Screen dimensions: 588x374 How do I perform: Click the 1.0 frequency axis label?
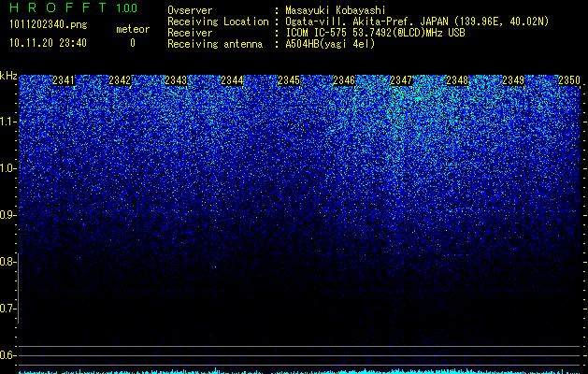coord(7,168)
